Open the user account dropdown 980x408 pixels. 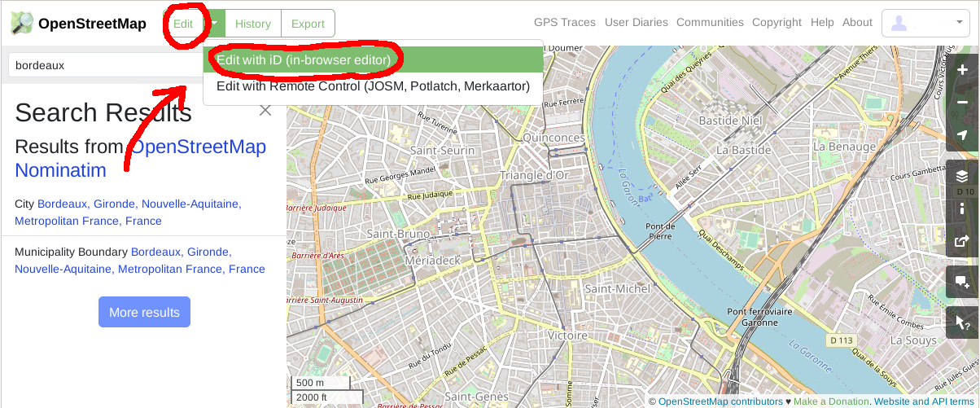coord(925,23)
